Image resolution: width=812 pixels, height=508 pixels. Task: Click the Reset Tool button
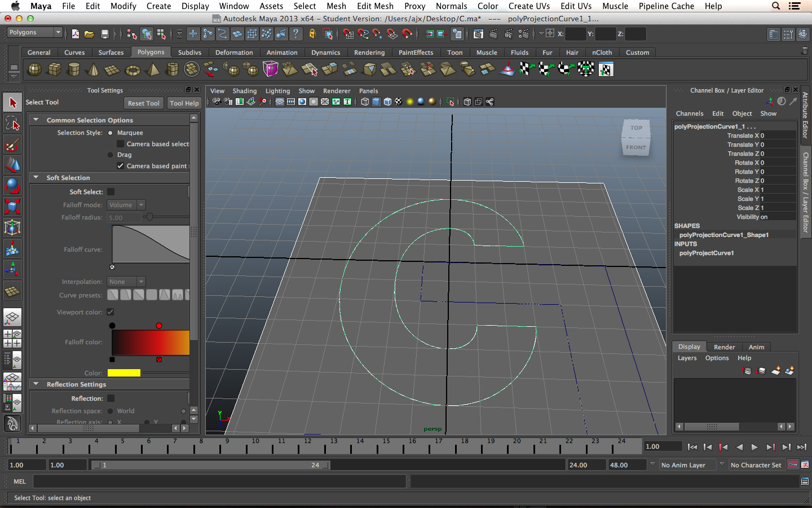pos(143,103)
